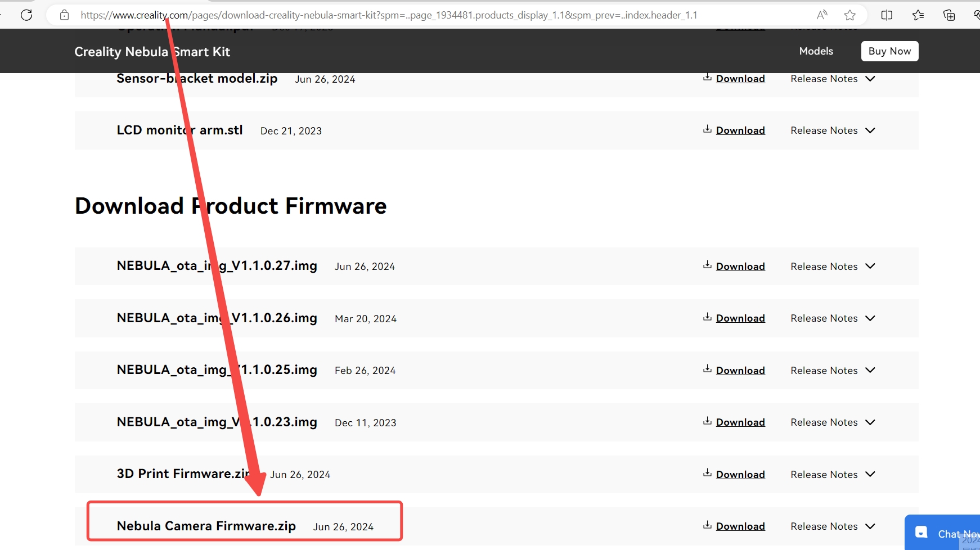Screen dimensions: 980x550
Task: Expand Release Notes for Nebula Camera Firmware.zip
Action: tap(833, 526)
